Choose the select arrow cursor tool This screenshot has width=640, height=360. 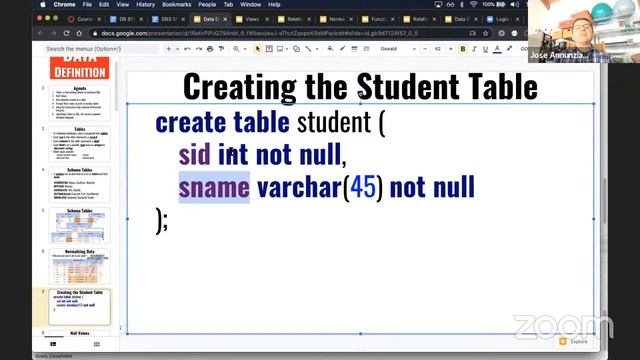tap(258, 49)
